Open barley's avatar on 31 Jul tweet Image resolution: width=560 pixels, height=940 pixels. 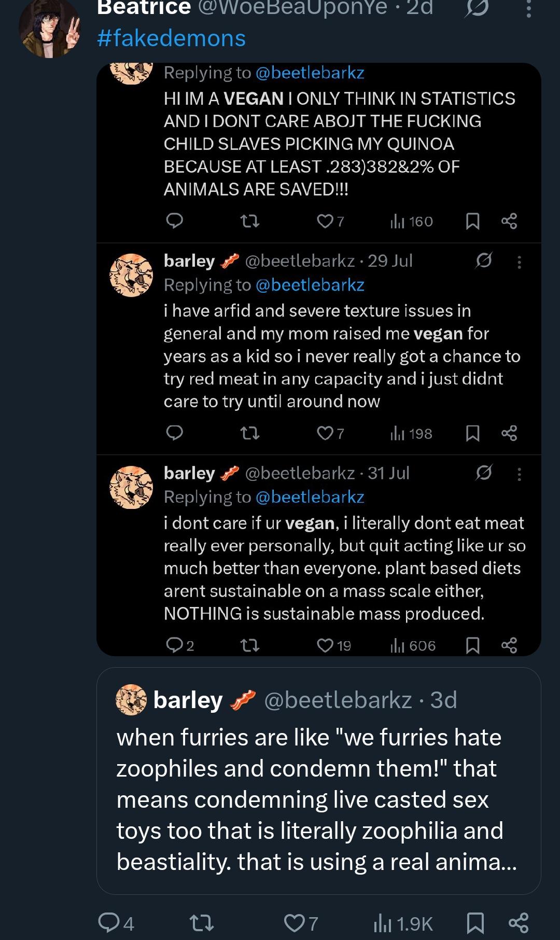pos(131,487)
